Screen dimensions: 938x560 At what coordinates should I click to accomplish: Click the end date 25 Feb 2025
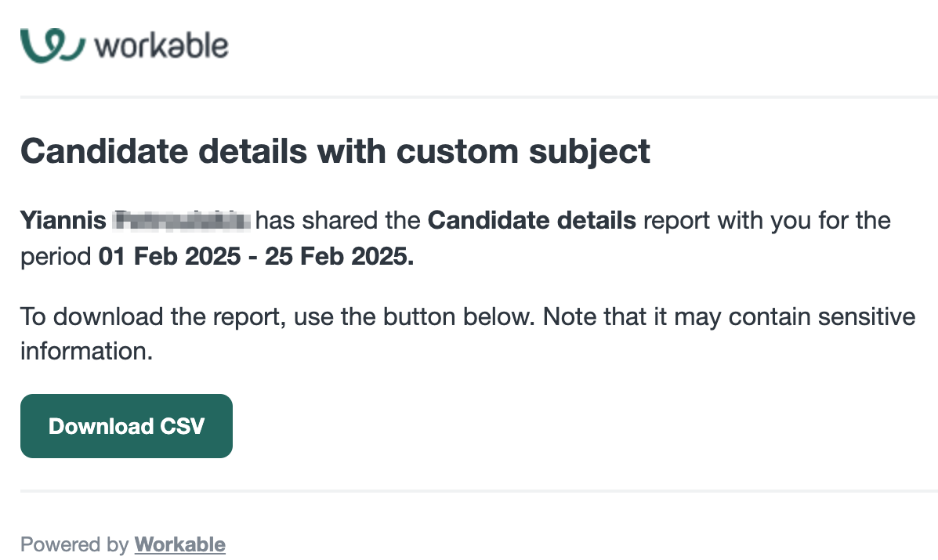coord(339,256)
